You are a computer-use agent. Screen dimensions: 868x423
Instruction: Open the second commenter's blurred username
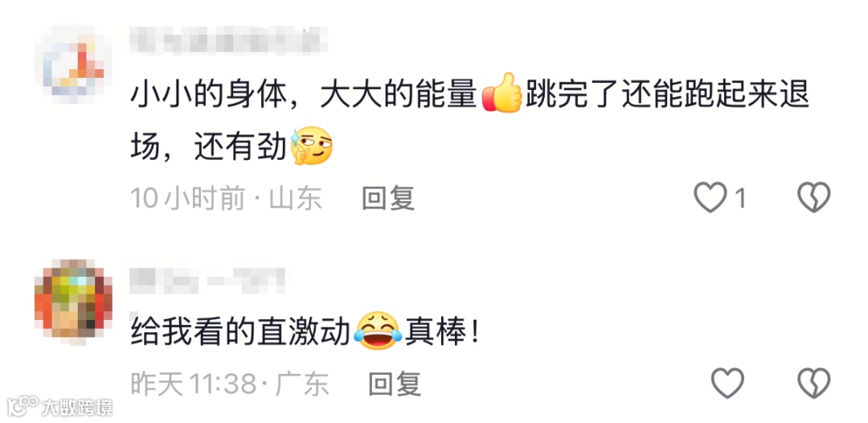207,280
